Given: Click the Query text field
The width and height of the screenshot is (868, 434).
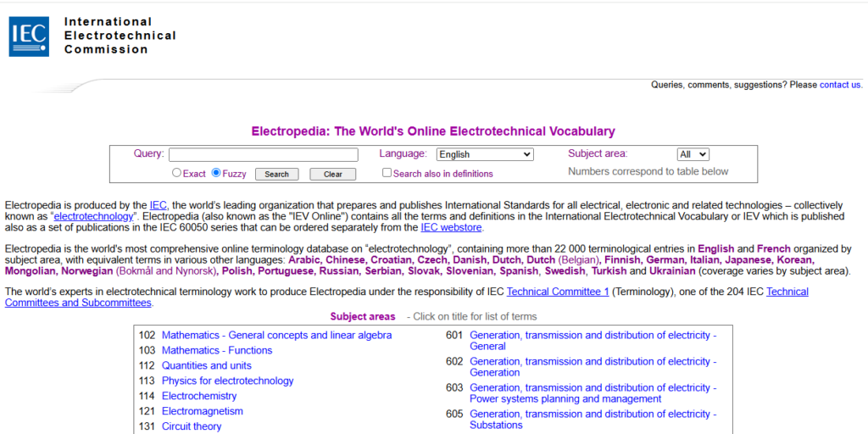Looking at the screenshot, I should tap(263, 154).
